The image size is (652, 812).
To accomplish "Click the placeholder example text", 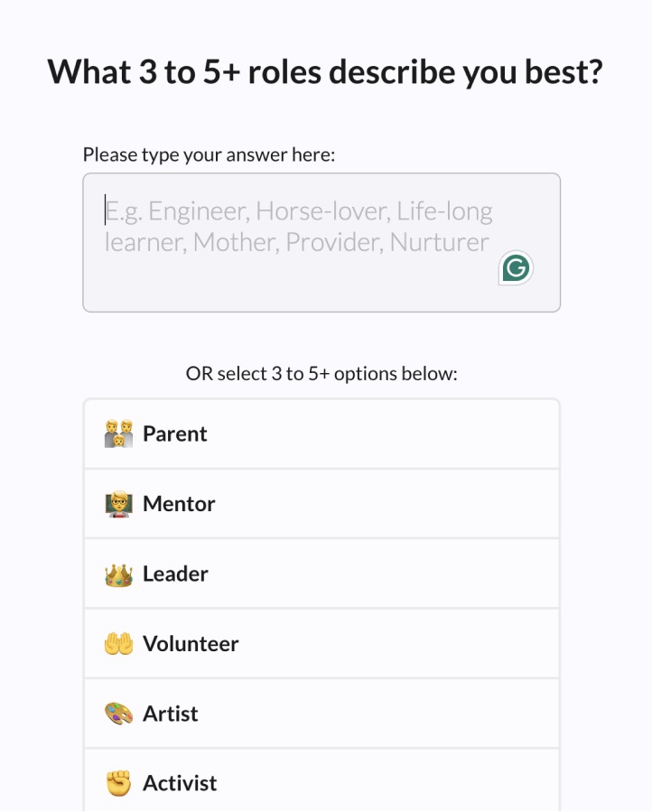I will coord(298,226).
